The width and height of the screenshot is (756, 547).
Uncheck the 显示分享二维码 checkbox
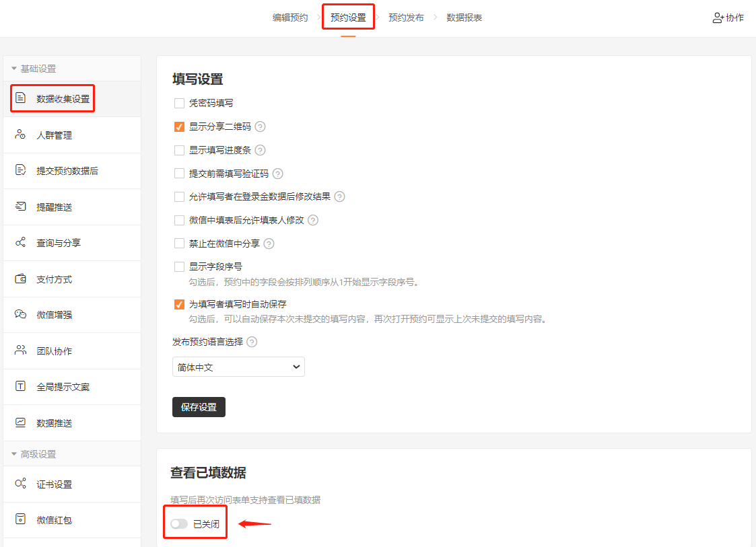click(x=179, y=126)
